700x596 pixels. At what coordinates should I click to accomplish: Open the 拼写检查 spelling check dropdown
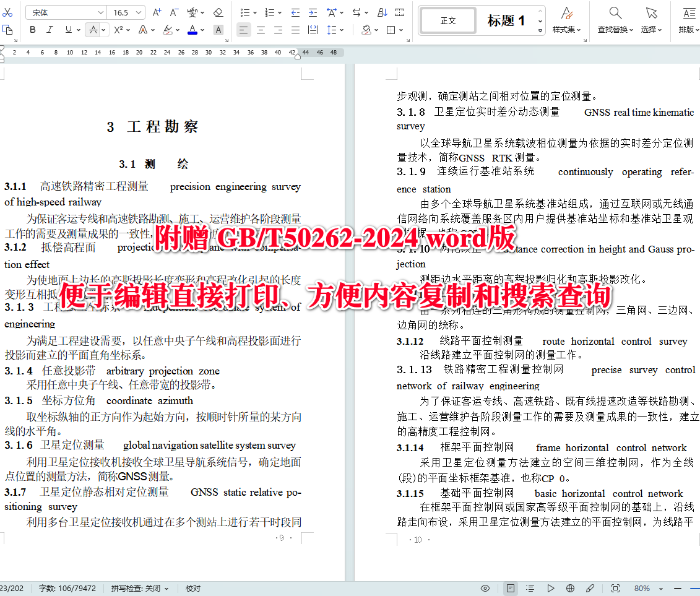click(x=140, y=588)
